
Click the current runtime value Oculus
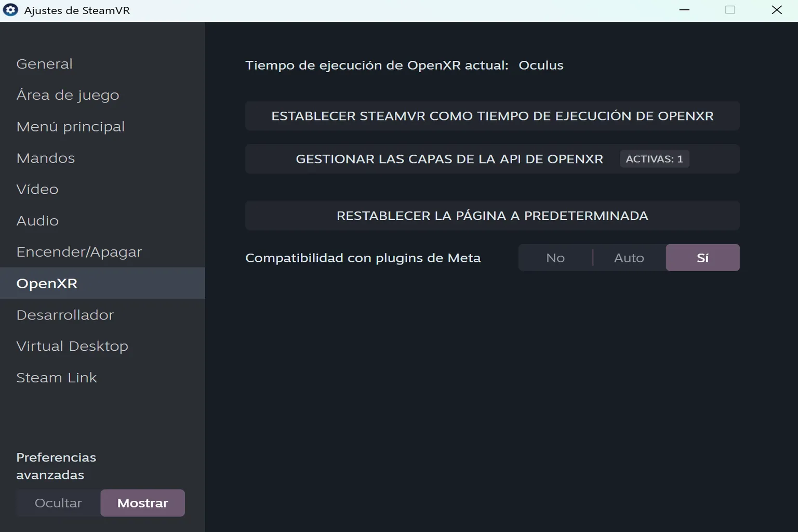click(541, 65)
